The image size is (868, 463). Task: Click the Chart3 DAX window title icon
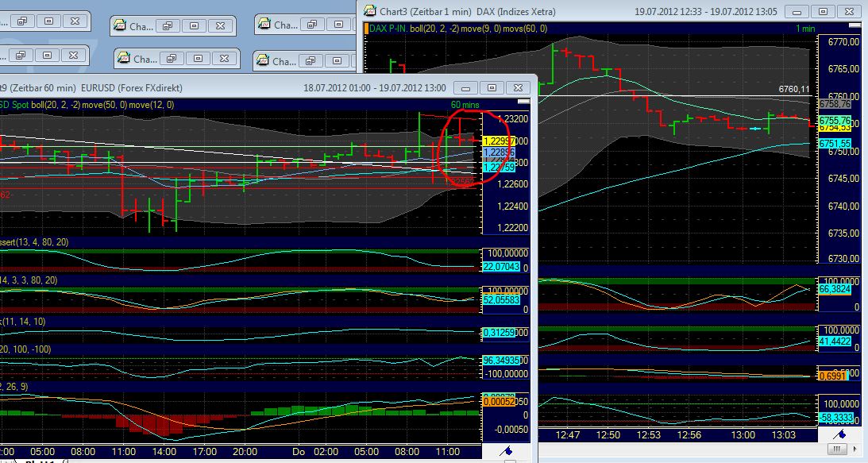pyautogui.click(x=369, y=11)
